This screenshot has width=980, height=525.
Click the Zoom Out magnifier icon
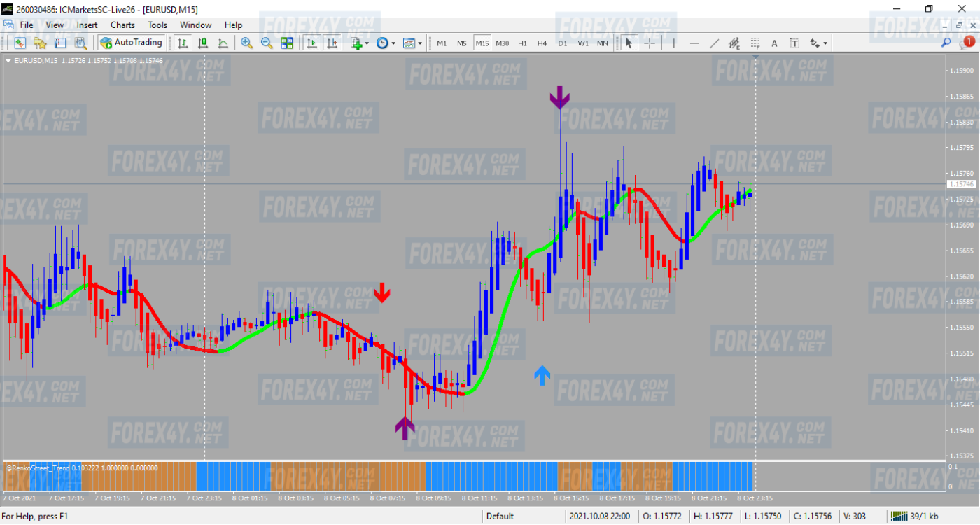[x=267, y=43]
